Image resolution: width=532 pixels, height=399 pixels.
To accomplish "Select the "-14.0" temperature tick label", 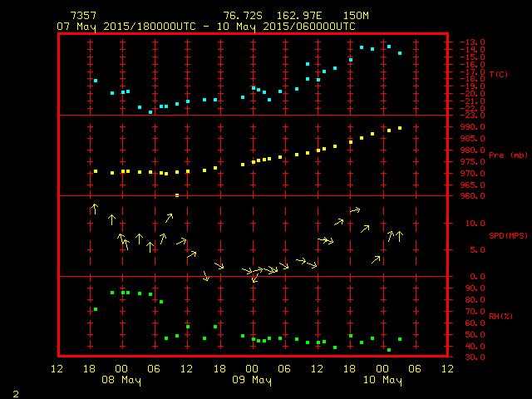I will click(473, 50).
